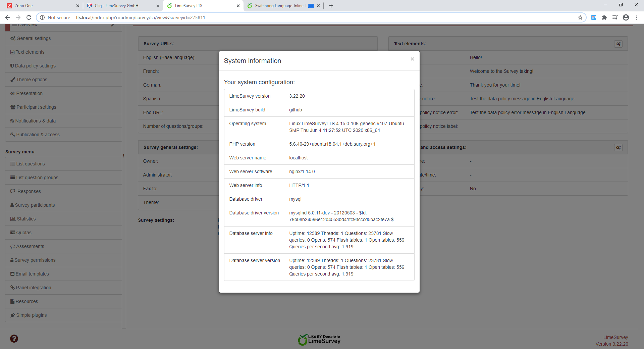This screenshot has height=349, width=644.
Task: Click the sidebar resize handle dots
Action: [x=124, y=156]
